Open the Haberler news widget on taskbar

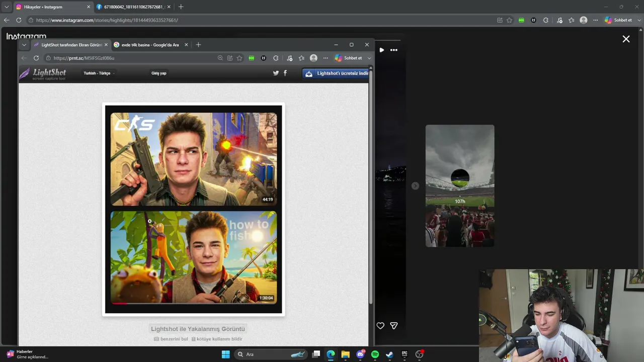(x=28, y=354)
